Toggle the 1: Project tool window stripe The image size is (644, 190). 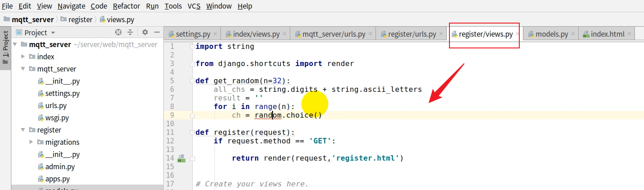point(5,47)
